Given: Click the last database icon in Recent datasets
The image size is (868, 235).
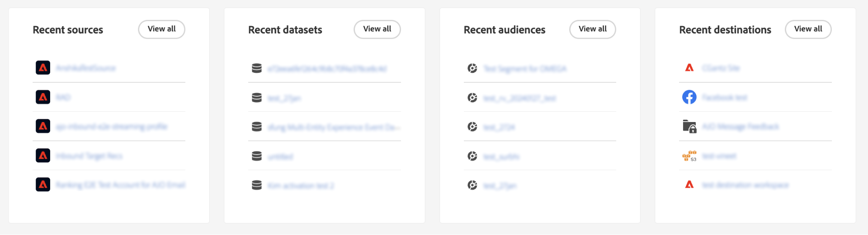Looking at the screenshot, I should 257,185.
